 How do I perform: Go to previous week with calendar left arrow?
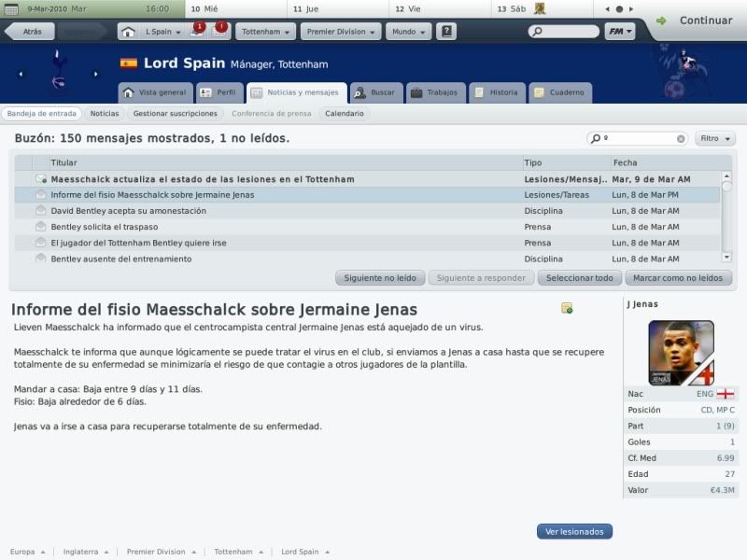point(607,9)
